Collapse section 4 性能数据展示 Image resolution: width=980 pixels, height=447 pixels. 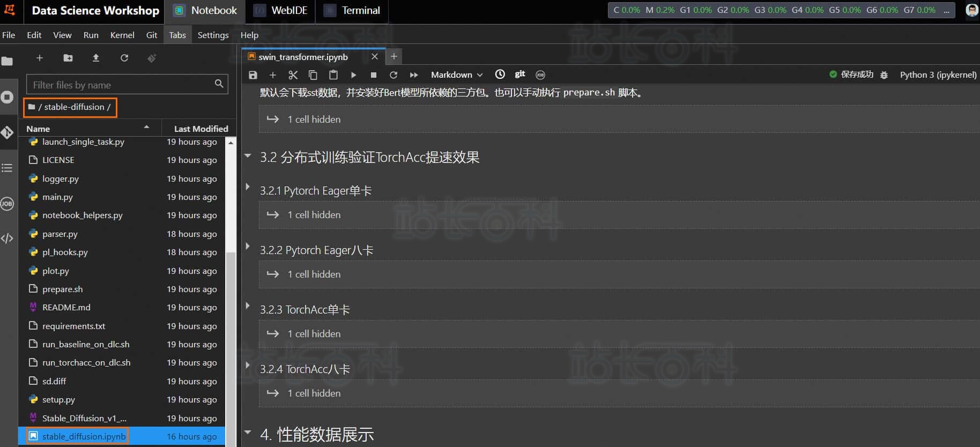click(x=248, y=432)
